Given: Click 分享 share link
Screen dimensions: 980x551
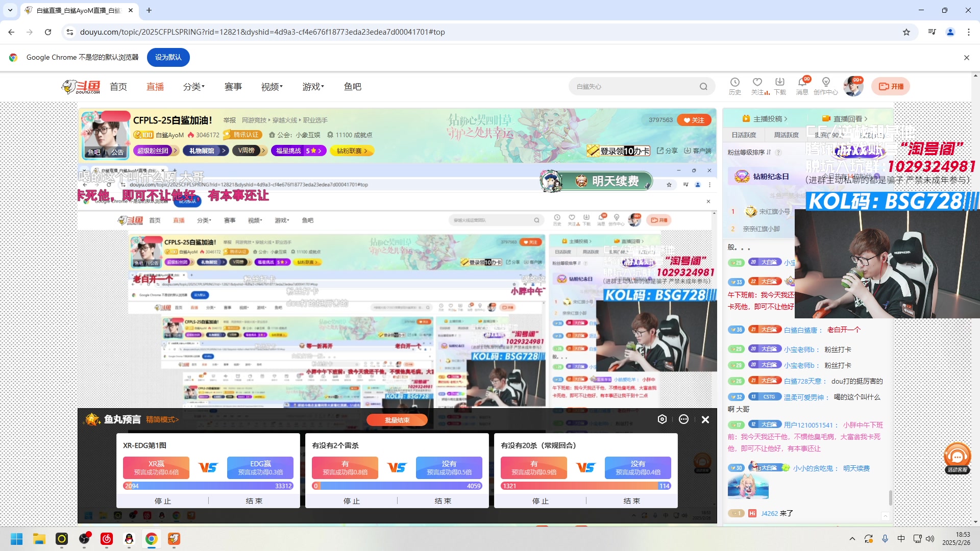Looking at the screenshot, I should click(x=667, y=151).
